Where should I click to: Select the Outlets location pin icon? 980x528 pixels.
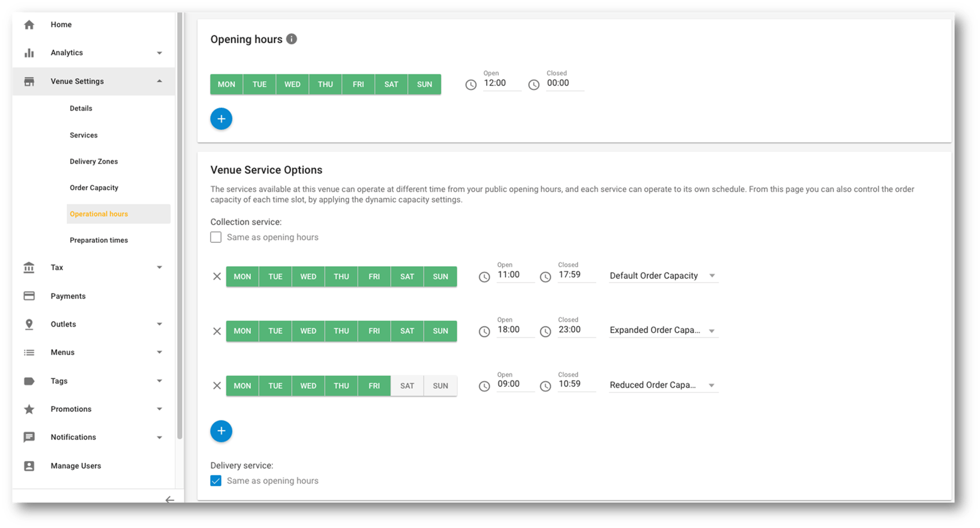pos(29,324)
